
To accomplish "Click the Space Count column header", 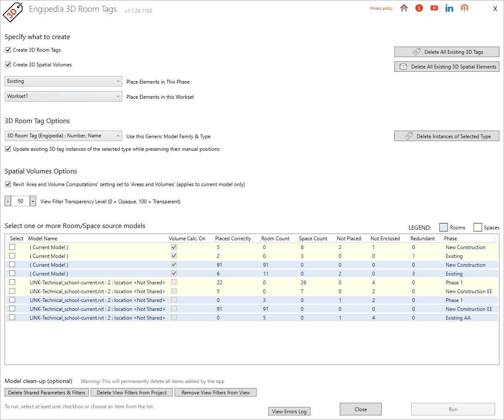I will pos(317,239).
